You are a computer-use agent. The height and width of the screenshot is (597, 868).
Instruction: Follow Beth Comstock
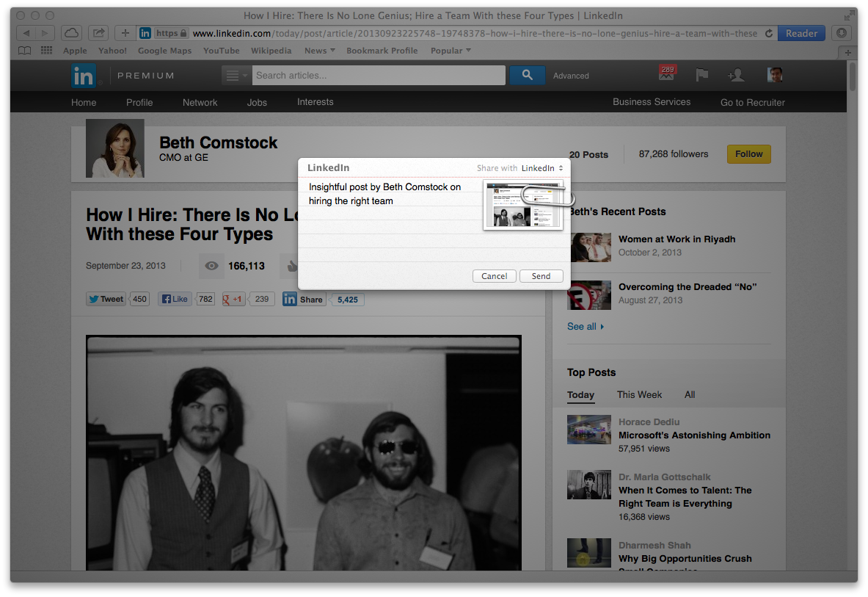coord(748,154)
